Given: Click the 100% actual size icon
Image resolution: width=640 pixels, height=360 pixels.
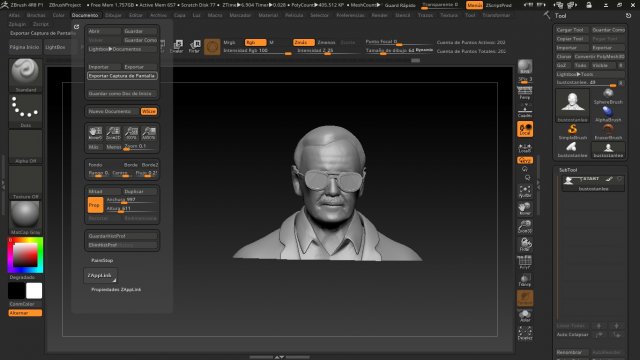Looking at the screenshot, I should click(131, 133).
